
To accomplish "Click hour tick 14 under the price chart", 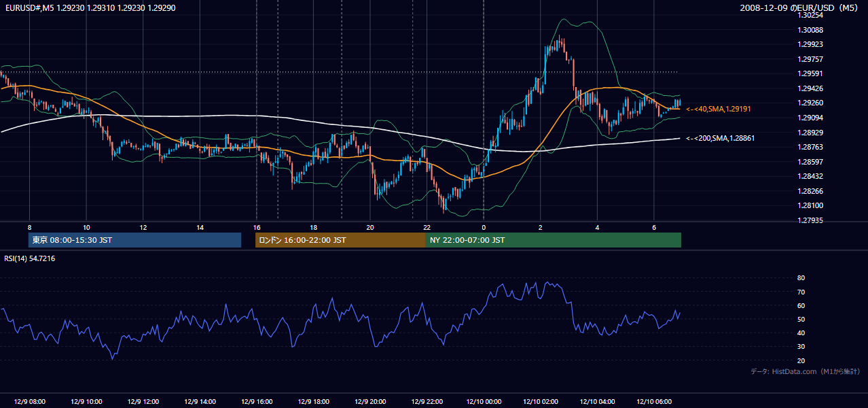I will point(200,228).
